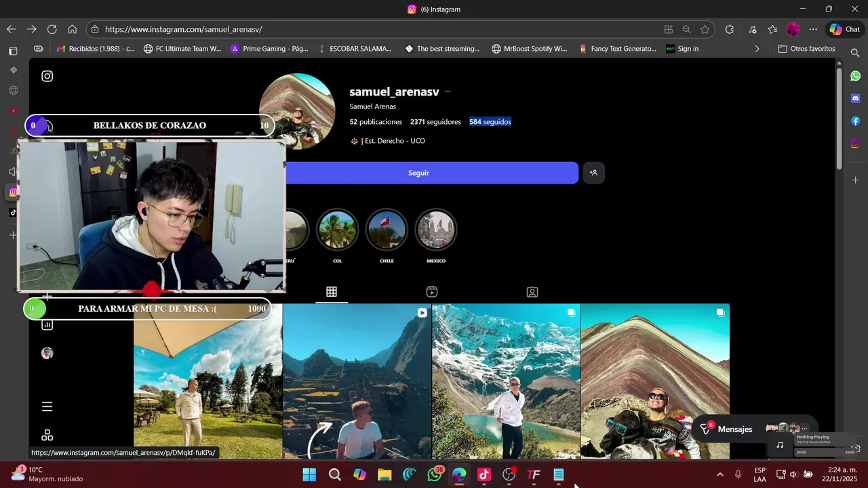Open the rainbow mountain alpaca post

tap(655, 381)
